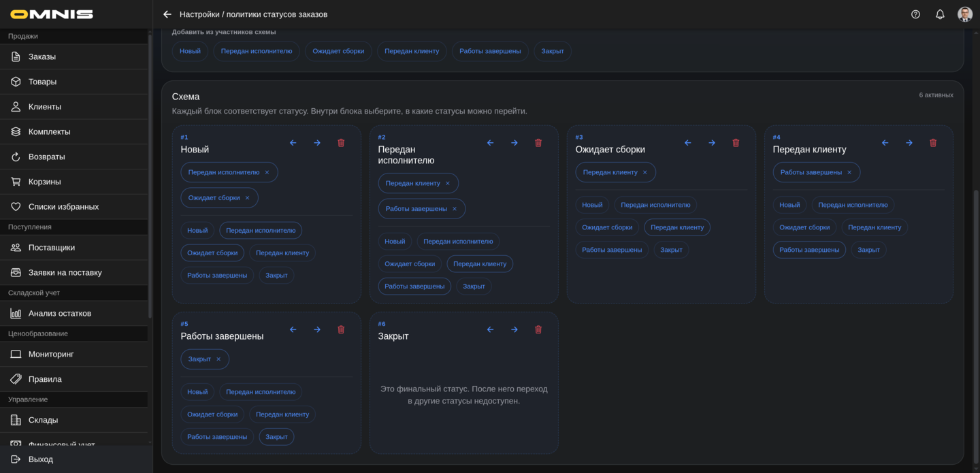Delete the Новый status block with trash icon
Screen dimensions: 980x473
[341, 143]
